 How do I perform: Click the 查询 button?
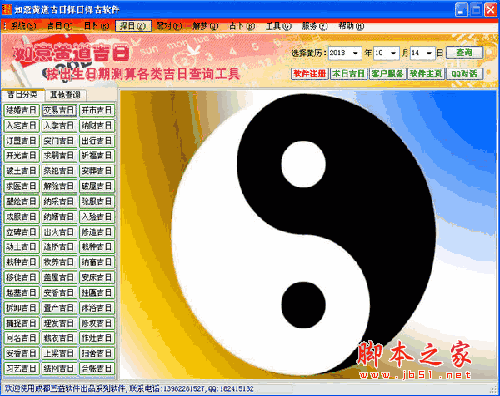[x=464, y=53]
